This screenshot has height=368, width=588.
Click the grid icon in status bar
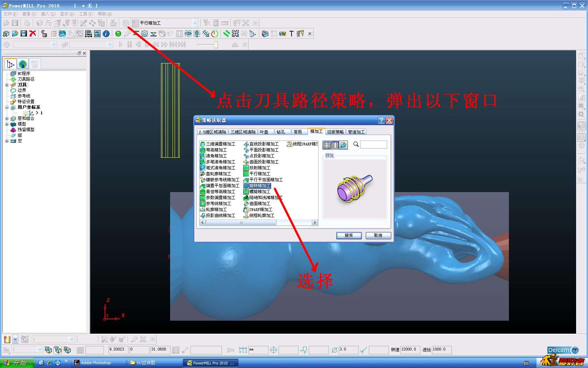(80, 350)
